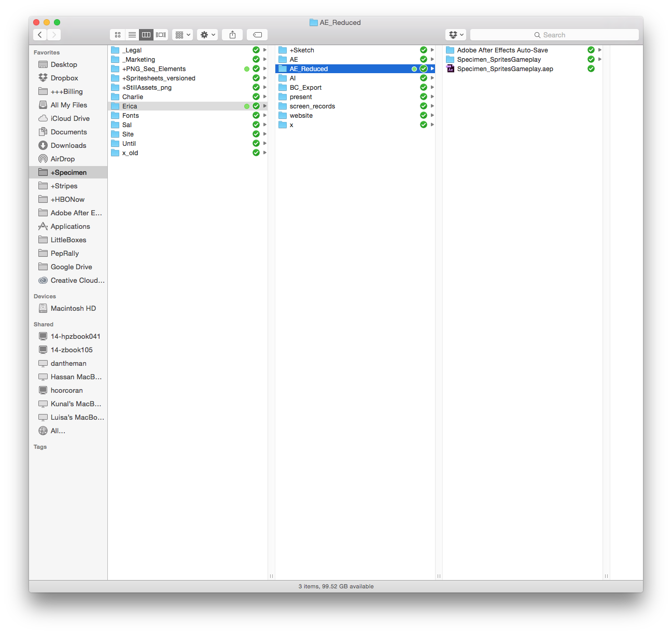Click the AE_Reduced window title folder icon
The height and width of the screenshot is (634, 672).
[313, 22]
